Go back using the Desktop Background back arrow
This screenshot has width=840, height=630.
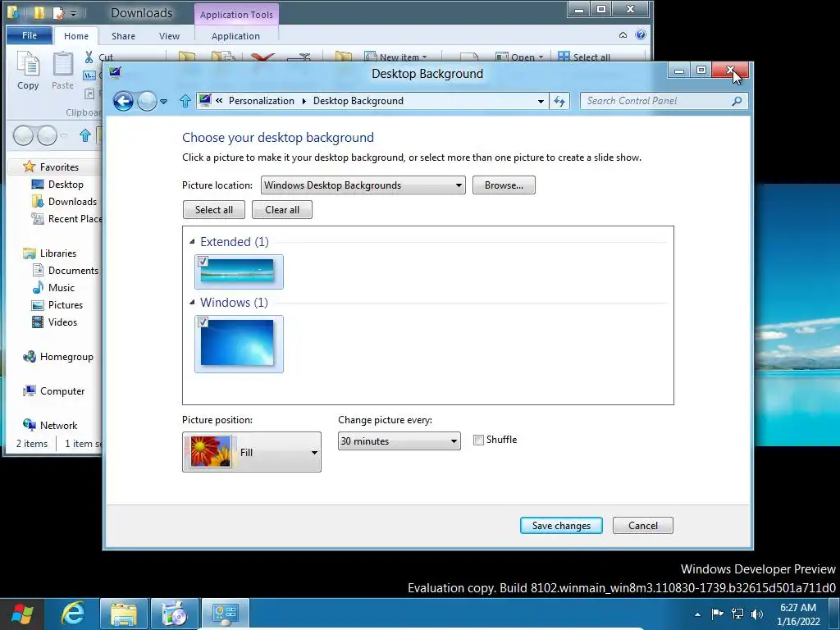[123, 101]
